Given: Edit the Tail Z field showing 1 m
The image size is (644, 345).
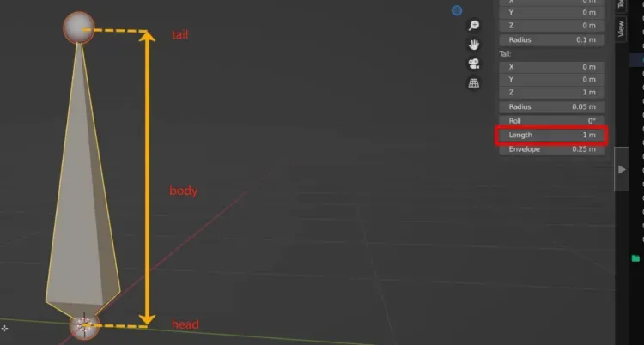Looking at the screenshot, I should pyautogui.click(x=551, y=93).
